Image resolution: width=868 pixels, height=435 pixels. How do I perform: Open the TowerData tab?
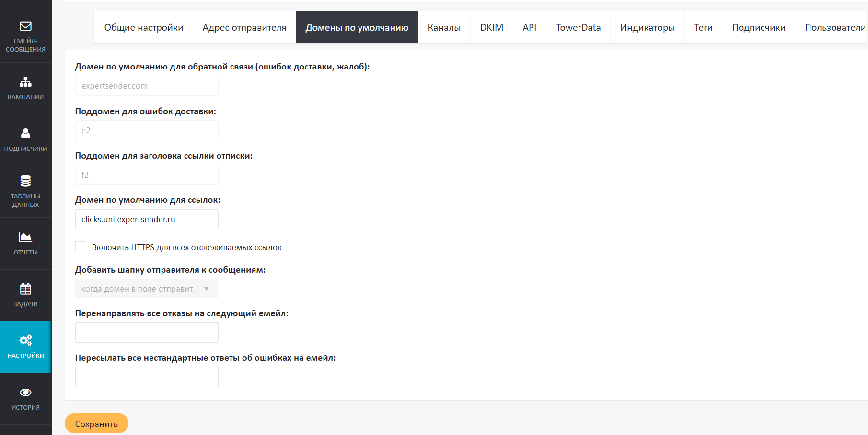[578, 27]
